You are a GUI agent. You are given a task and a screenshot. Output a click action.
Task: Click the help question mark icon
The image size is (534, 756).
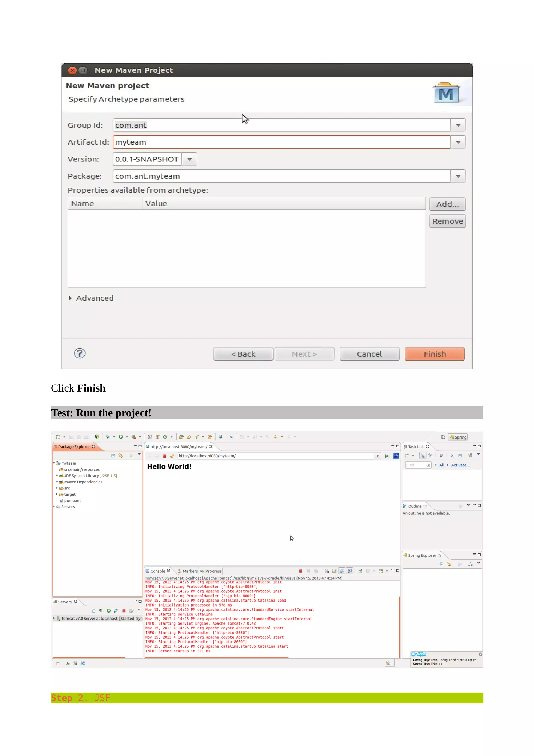(80, 353)
